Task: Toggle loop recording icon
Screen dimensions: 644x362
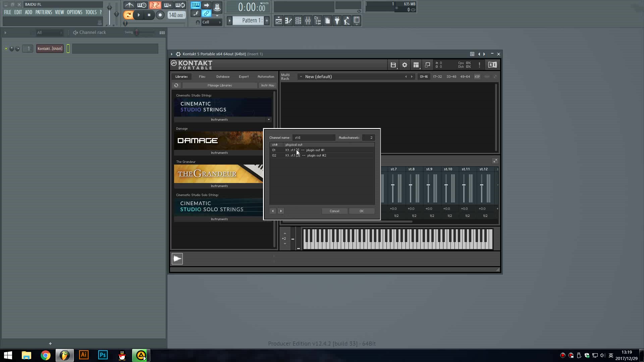Action: click(180, 5)
